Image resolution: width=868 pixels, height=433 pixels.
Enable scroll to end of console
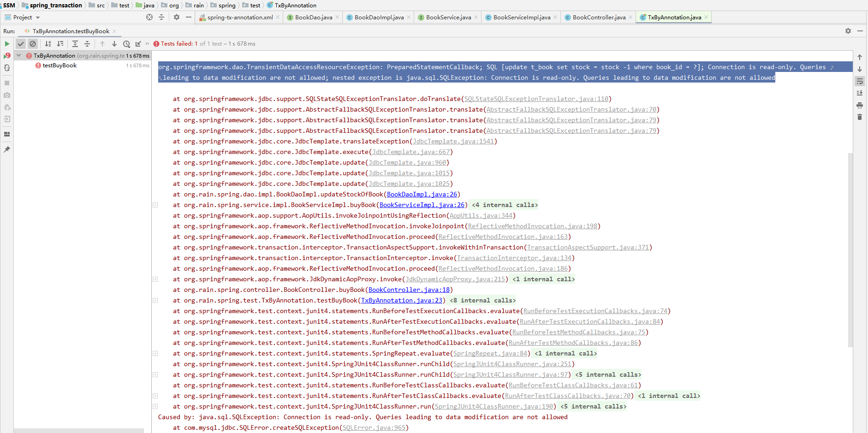860,93
